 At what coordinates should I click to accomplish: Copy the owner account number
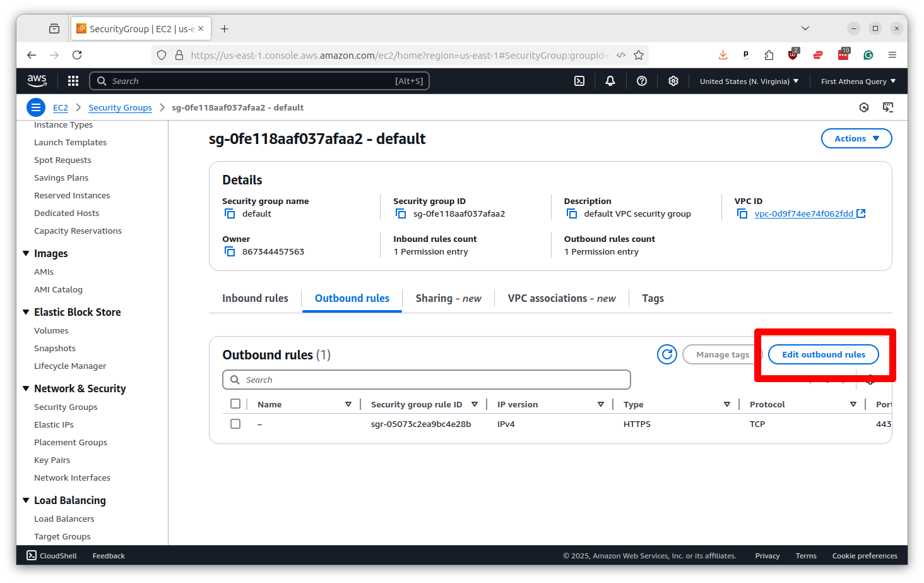pyautogui.click(x=230, y=252)
